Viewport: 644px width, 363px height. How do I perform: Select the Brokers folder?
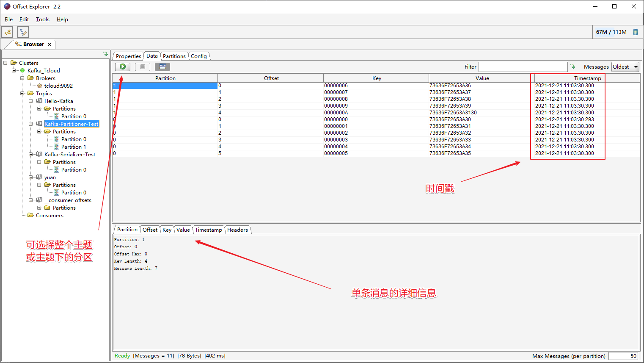coord(45,78)
